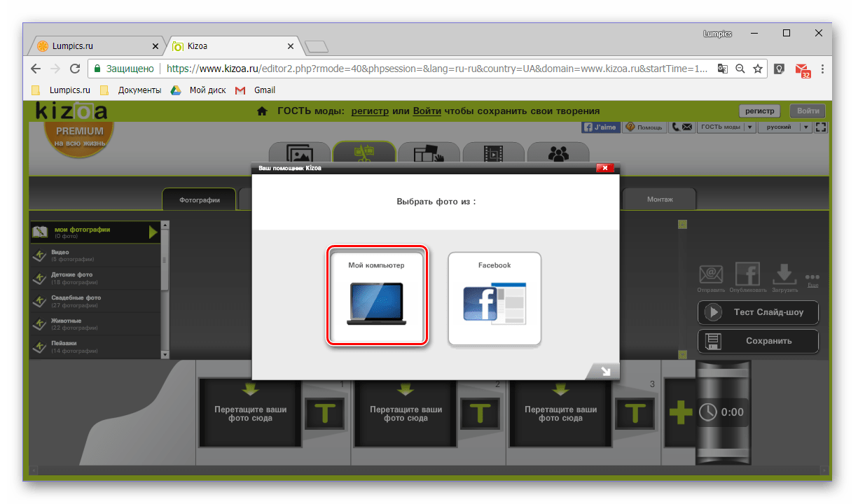Image resolution: width=858 pixels, height=504 pixels.
Task: Open the Документы bookmark
Action: (x=131, y=90)
